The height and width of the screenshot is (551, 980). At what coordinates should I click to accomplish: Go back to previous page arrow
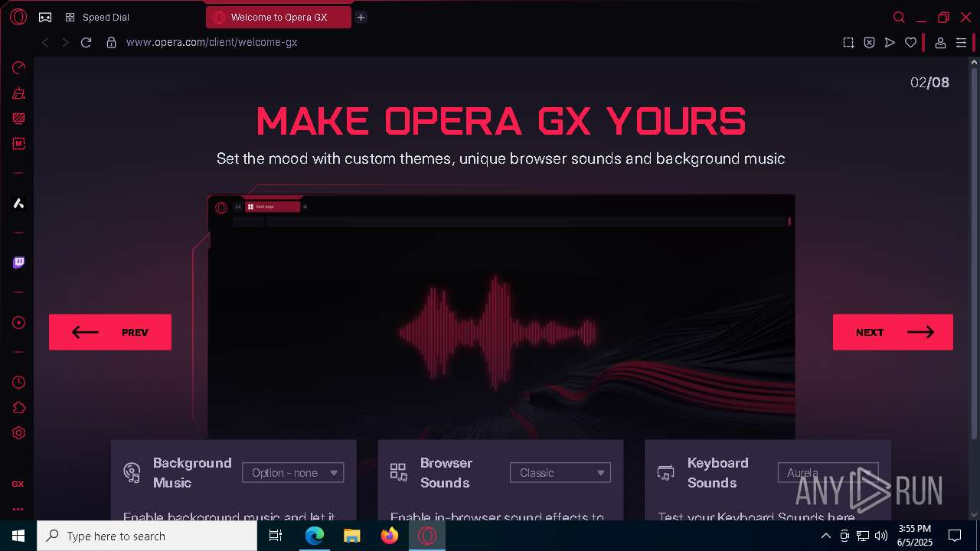45,42
